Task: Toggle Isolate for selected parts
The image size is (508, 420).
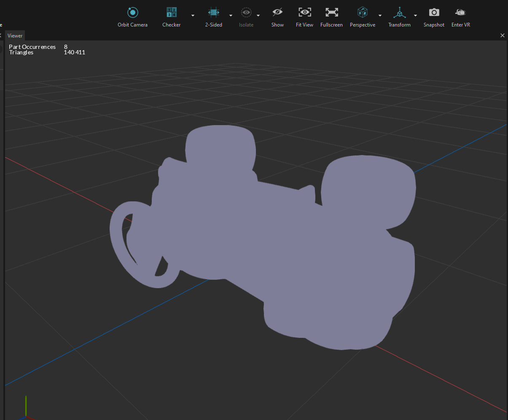Action: coord(246,13)
